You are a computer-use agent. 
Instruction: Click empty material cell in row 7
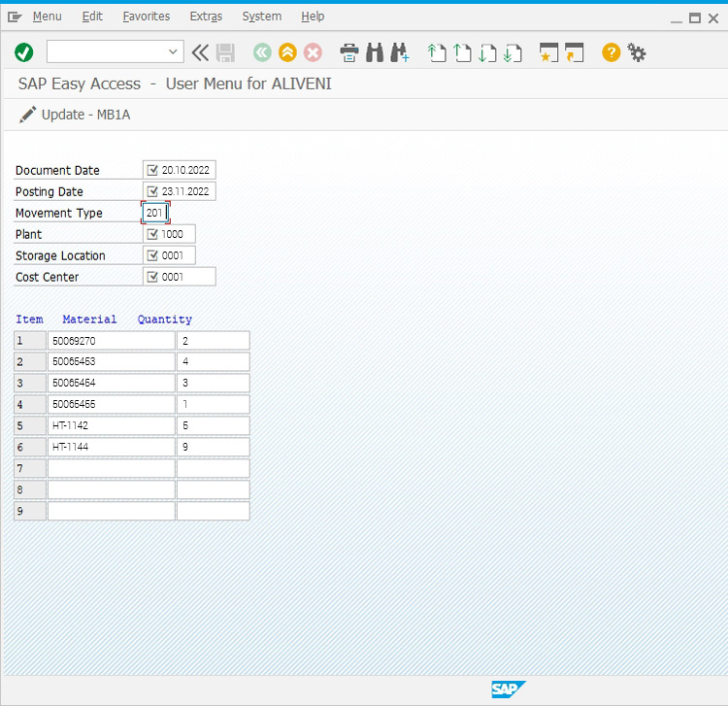click(112, 468)
